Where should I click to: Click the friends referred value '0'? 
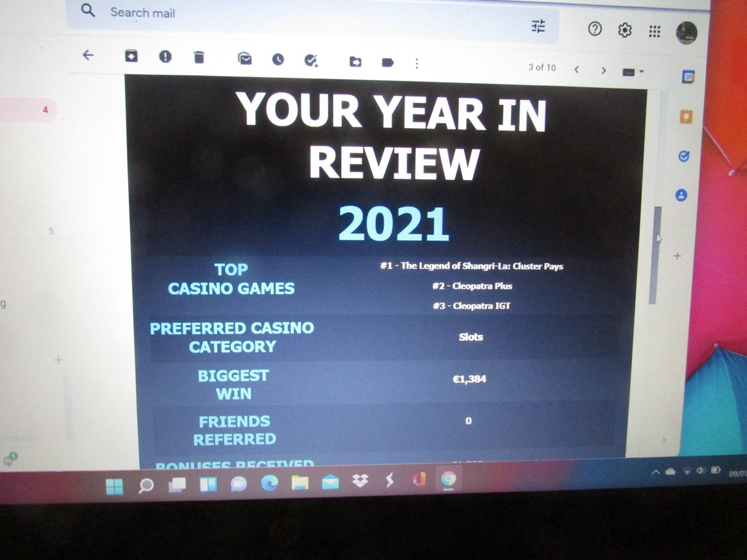click(468, 421)
